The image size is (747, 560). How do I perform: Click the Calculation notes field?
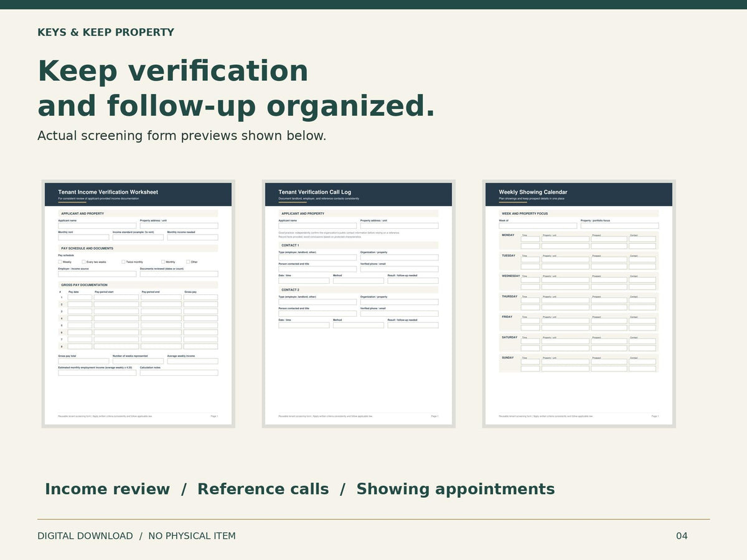(x=179, y=373)
